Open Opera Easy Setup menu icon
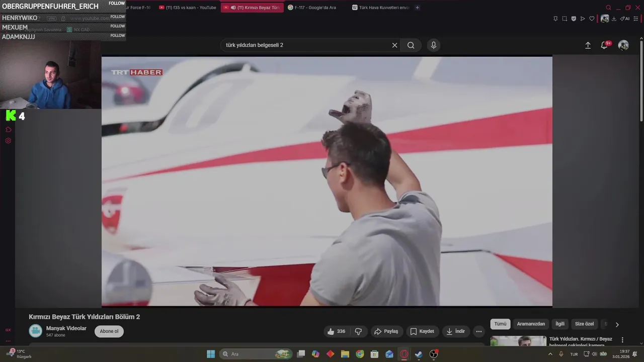 [x=636, y=19]
